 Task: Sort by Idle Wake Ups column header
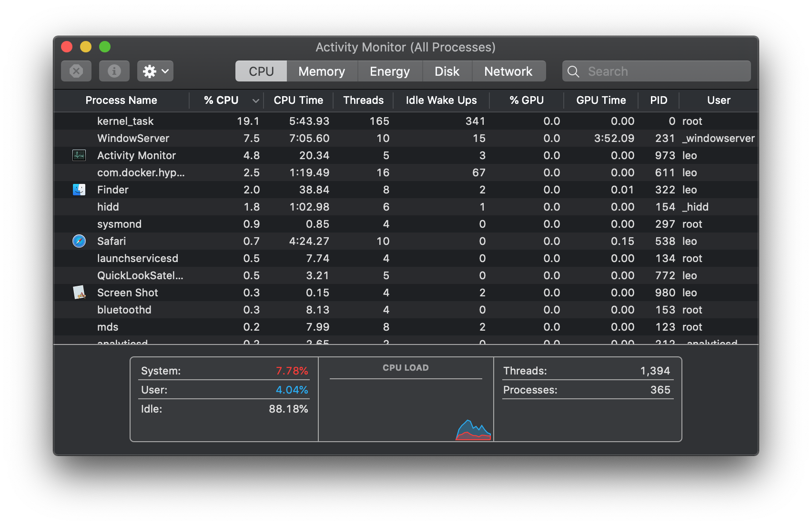[x=441, y=100]
